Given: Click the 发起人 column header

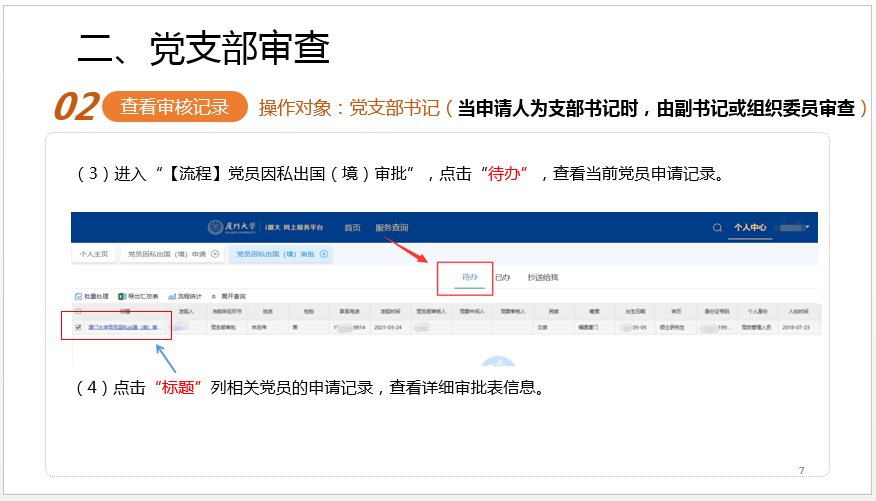Looking at the screenshot, I should (186, 311).
